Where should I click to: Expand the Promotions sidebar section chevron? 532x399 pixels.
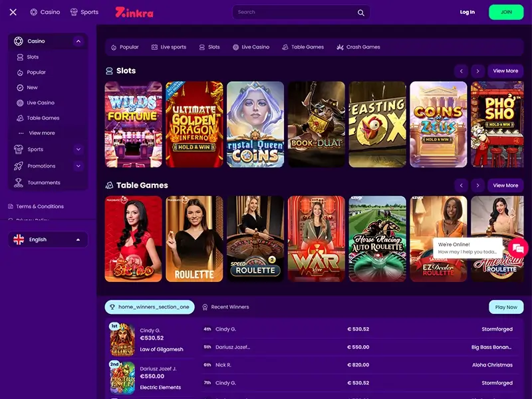pos(78,166)
